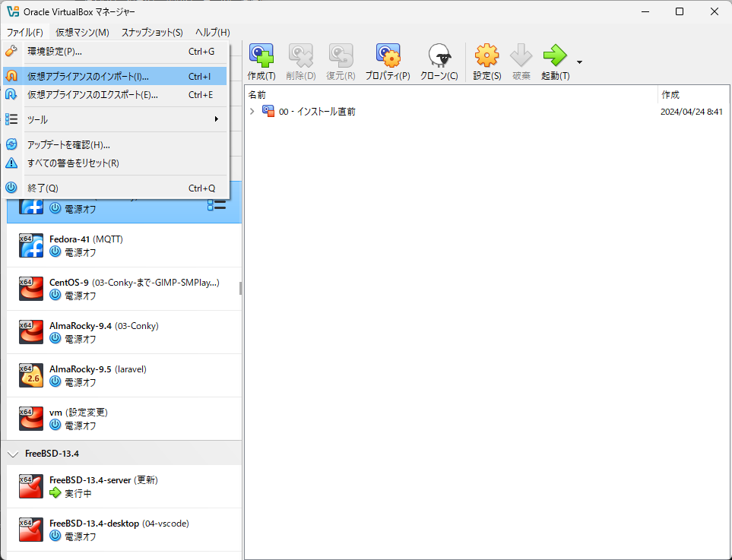Expand the ツール submenu

(115, 119)
